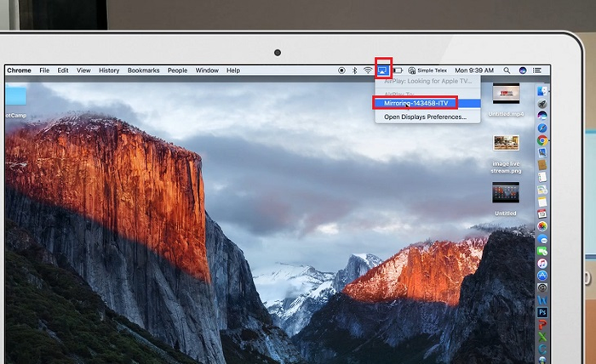596x364 pixels.
Task: Open the battery status menu
Action: pos(398,71)
